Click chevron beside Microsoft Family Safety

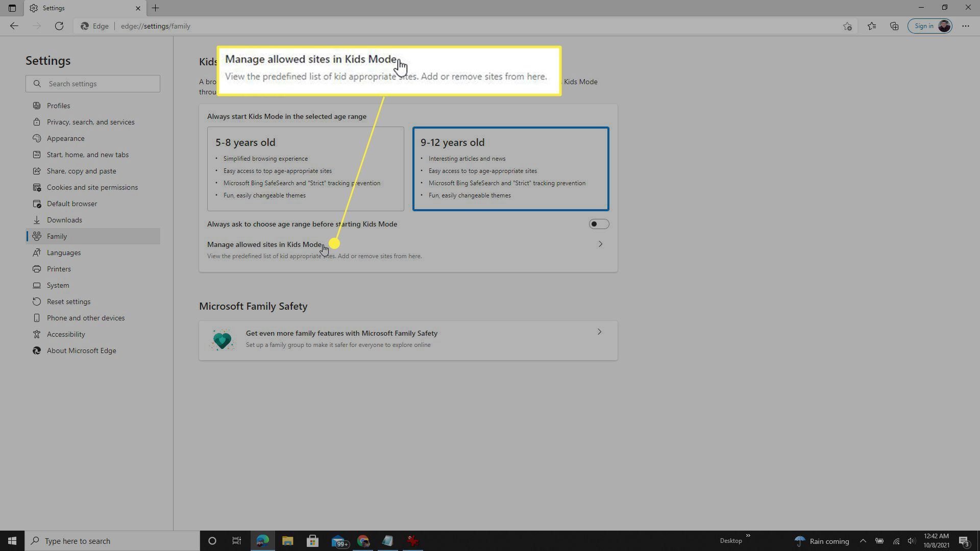pyautogui.click(x=600, y=332)
